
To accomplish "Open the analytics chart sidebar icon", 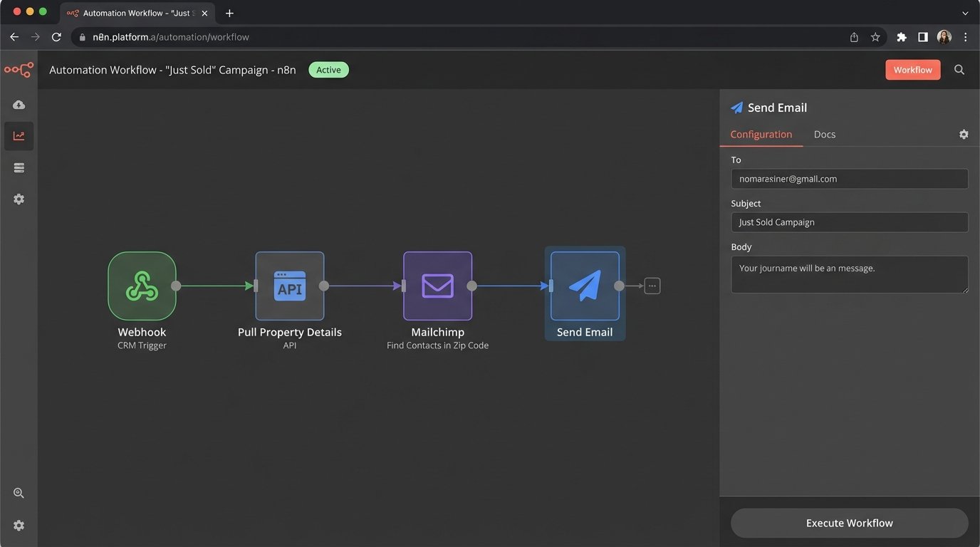I will 19,136.
